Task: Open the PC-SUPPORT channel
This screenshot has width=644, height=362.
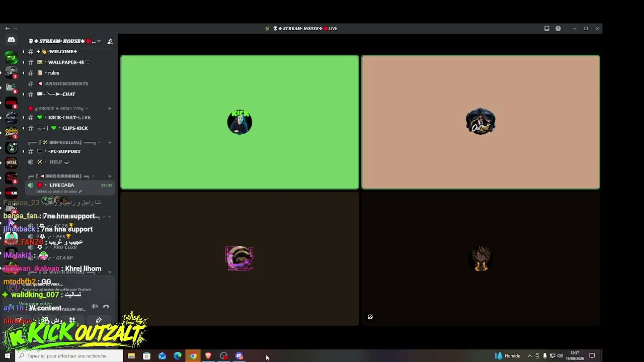Action: point(70,151)
